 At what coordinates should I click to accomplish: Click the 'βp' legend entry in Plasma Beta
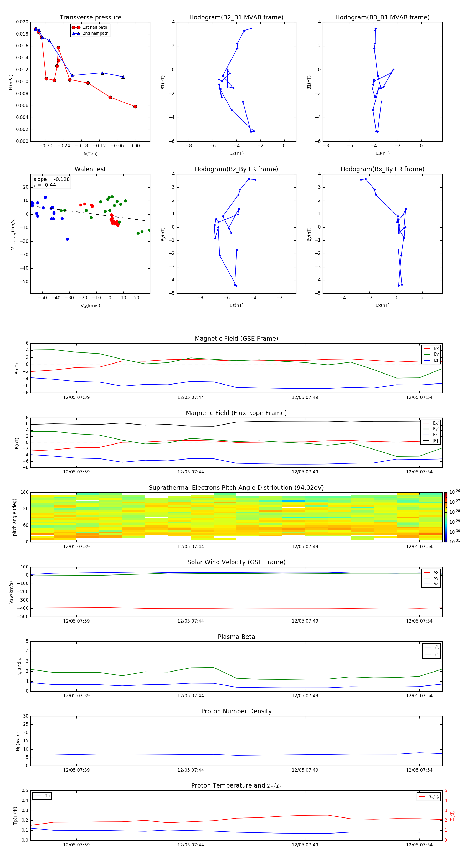[431, 647]
